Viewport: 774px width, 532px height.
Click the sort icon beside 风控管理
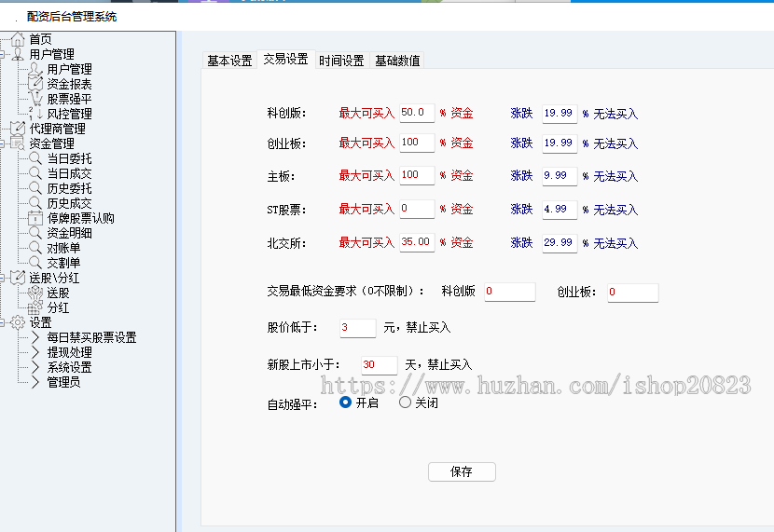click(35, 114)
